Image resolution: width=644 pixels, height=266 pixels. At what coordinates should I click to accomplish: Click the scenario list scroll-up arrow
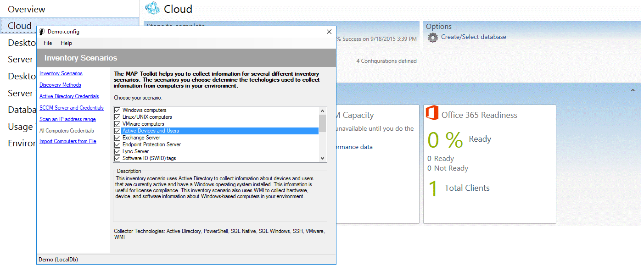pyautogui.click(x=323, y=111)
